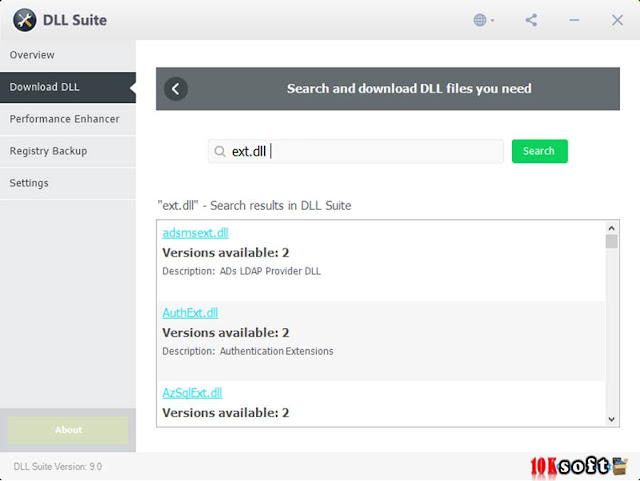Open Registry Backup section
The image size is (640, 481).
pos(68,151)
